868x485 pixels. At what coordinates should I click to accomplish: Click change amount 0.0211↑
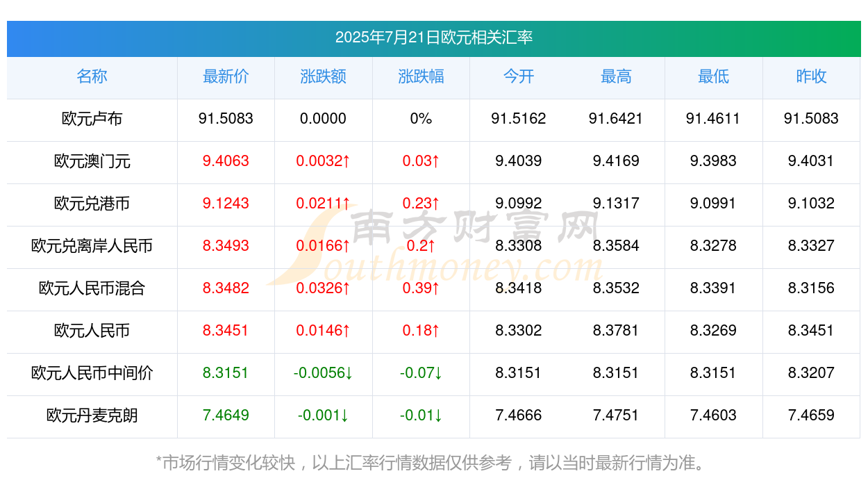click(x=323, y=204)
